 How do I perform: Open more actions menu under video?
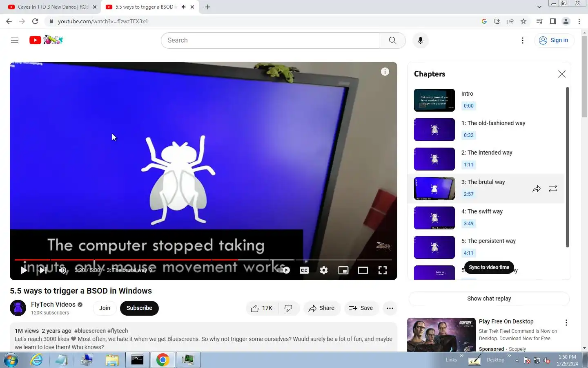pyautogui.click(x=390, y=308)
